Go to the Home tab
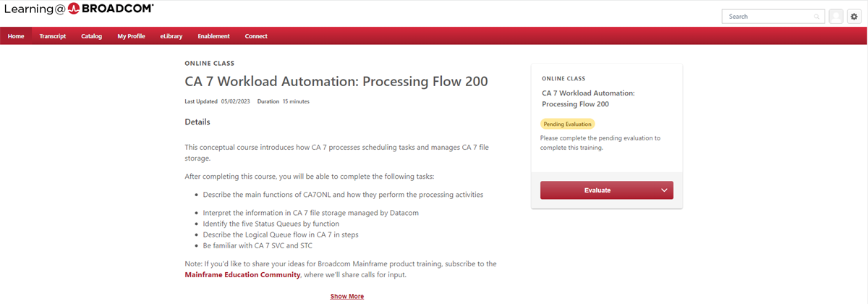 click(x=16, y=36)
